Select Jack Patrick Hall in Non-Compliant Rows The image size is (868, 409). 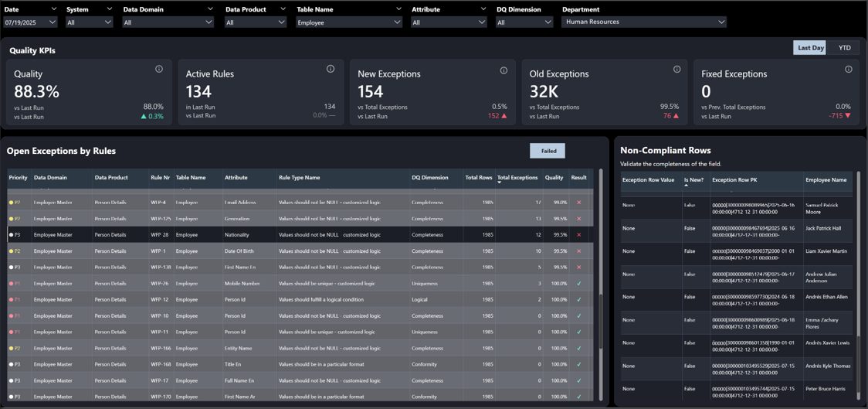click(822, 229)
